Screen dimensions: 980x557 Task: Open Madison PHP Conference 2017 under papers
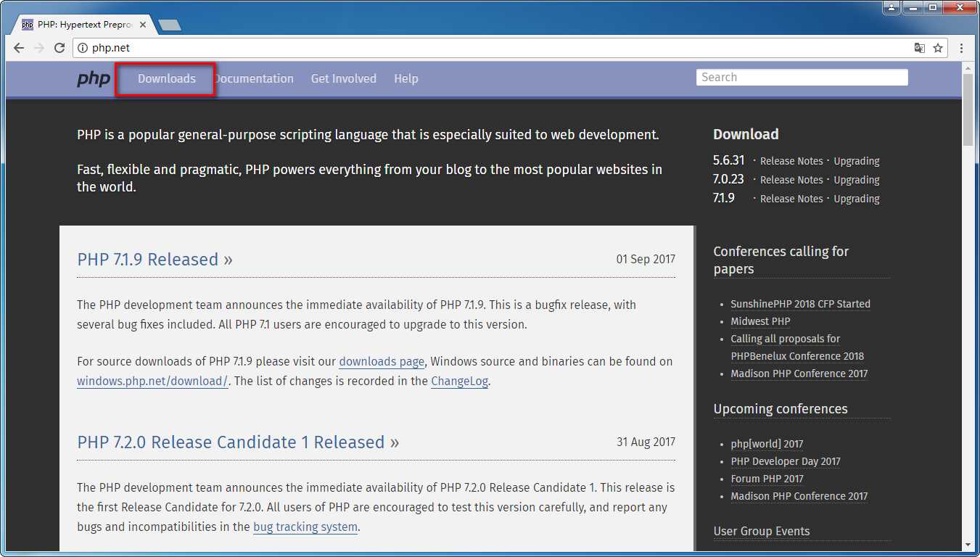(x=799, y=374)
